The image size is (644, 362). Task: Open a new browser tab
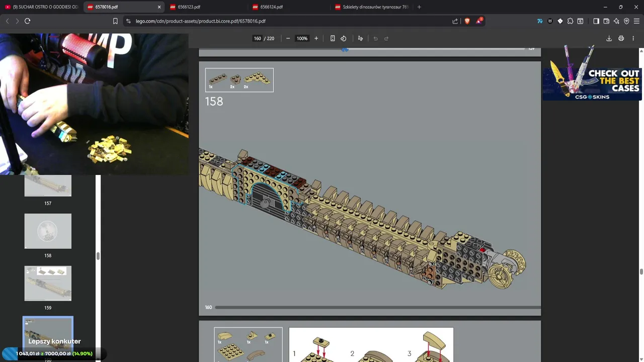click(x=419, y=7)
